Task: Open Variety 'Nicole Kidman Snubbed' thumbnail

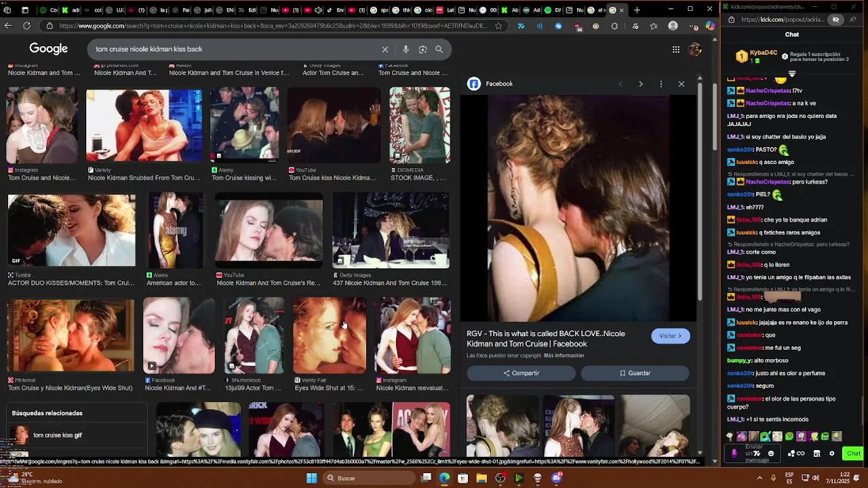Action: [x=144, y=126]
